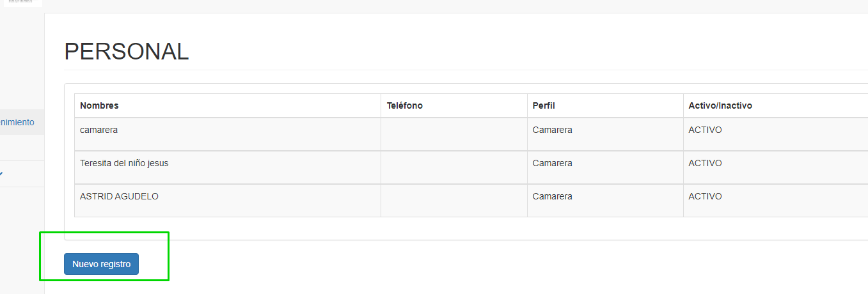Select the "camarera" name cell
The image size is (868, 294).
pyautogui.click(x=99, y=130)
